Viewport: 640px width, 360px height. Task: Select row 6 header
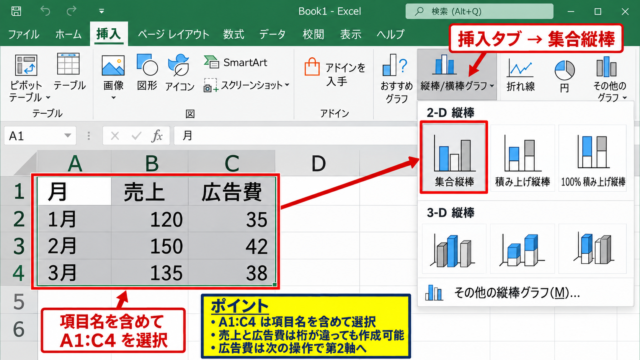point(19,329)
